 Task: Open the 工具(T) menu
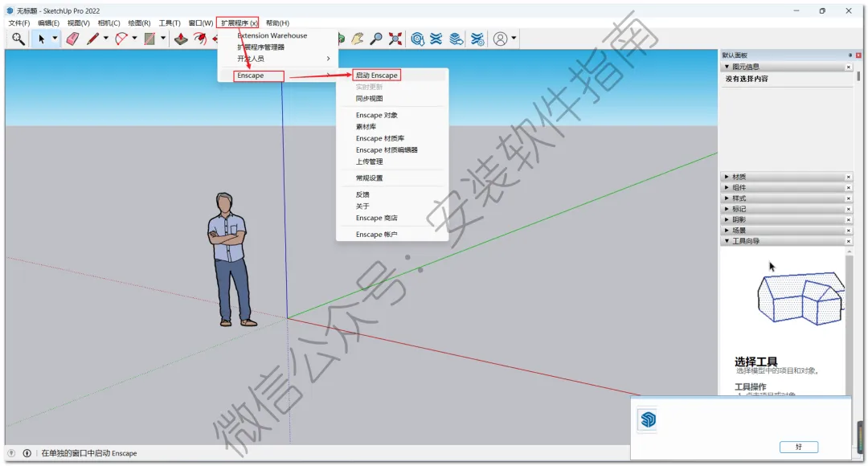tap(170, 22)
